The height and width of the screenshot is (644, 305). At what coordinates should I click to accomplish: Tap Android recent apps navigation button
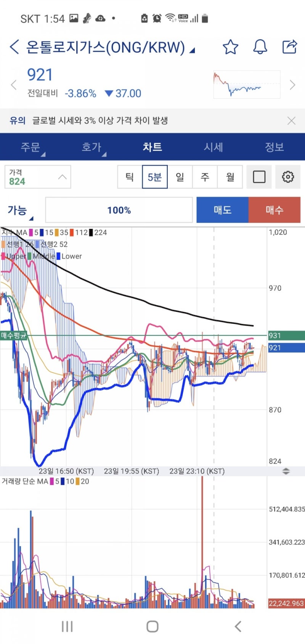point(67,626)
